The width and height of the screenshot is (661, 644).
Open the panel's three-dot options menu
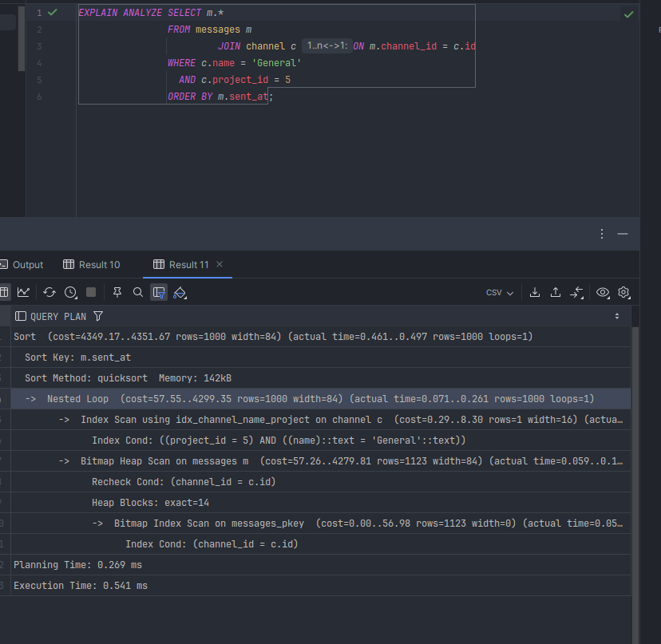pyautogui.click(x=602, y=234)
